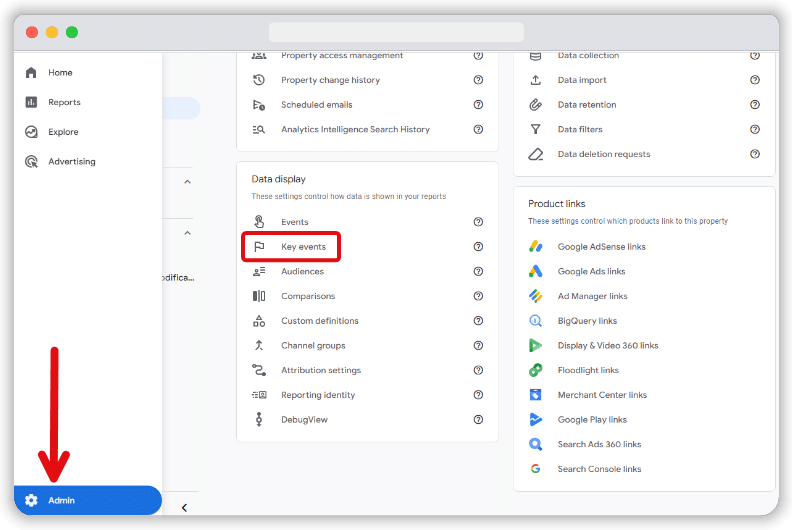The image size is (792, 530).
Task: Click the Audiences icon
Action: click(x=259, y=271)
